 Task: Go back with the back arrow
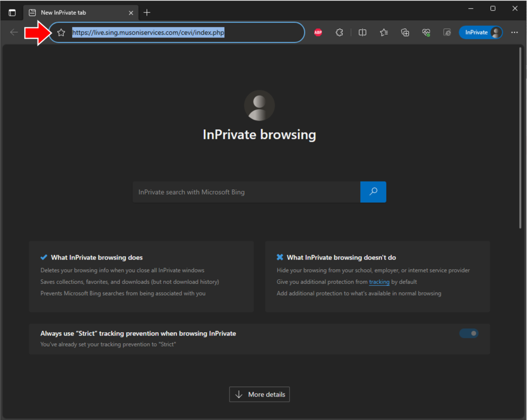(x=14, y=32)
